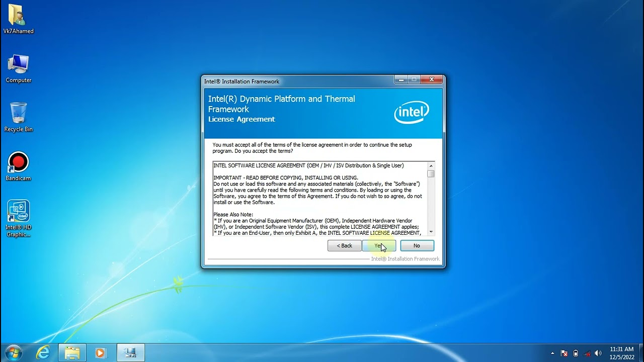Close the Intel Installation Framework window
Image resolution: width=644 pixels, height=362 pixels.
431,79
